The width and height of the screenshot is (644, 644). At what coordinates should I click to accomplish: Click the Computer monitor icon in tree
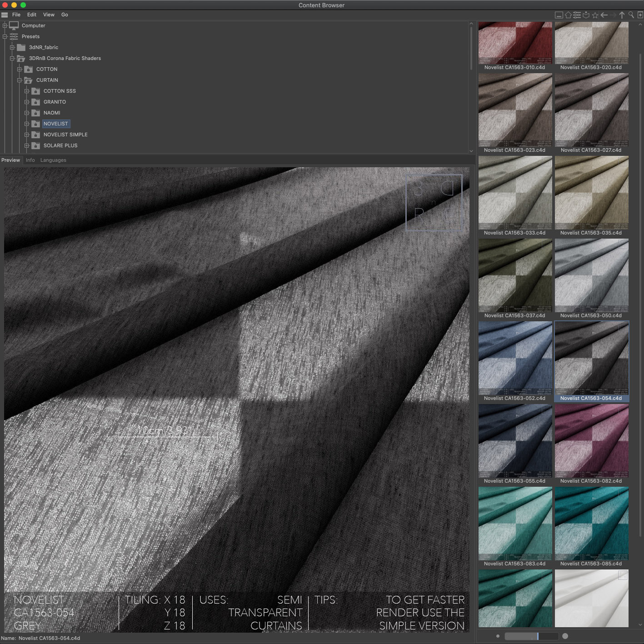pos(14,26)
